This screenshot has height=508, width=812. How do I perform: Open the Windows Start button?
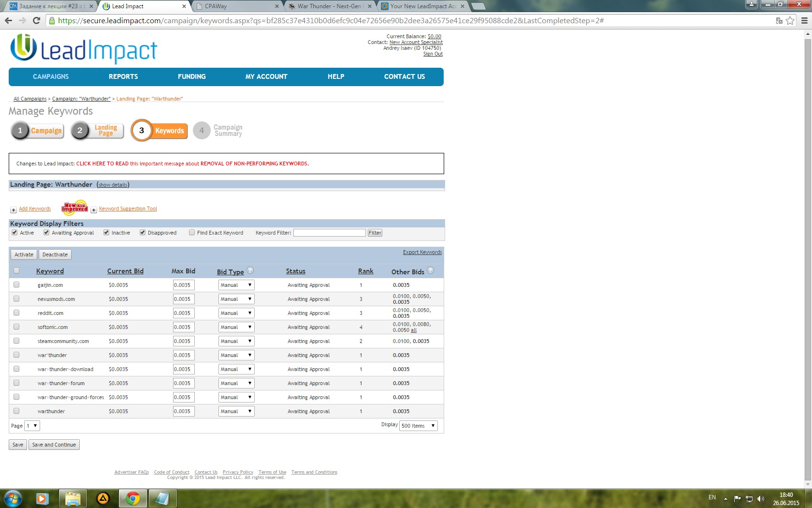point(12,498)
